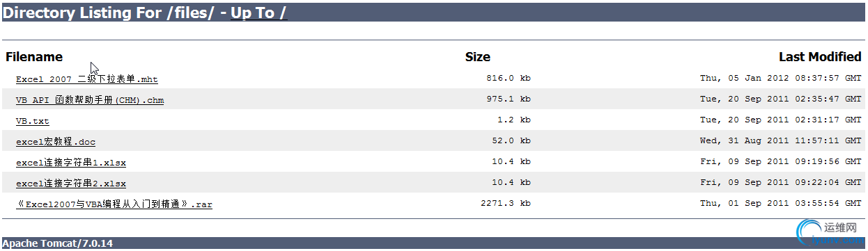Image resolution: width=868 pixels, height=251 pixels.
Task: Open the 运维网 watermark logo icon
Action: pos(807,232)
